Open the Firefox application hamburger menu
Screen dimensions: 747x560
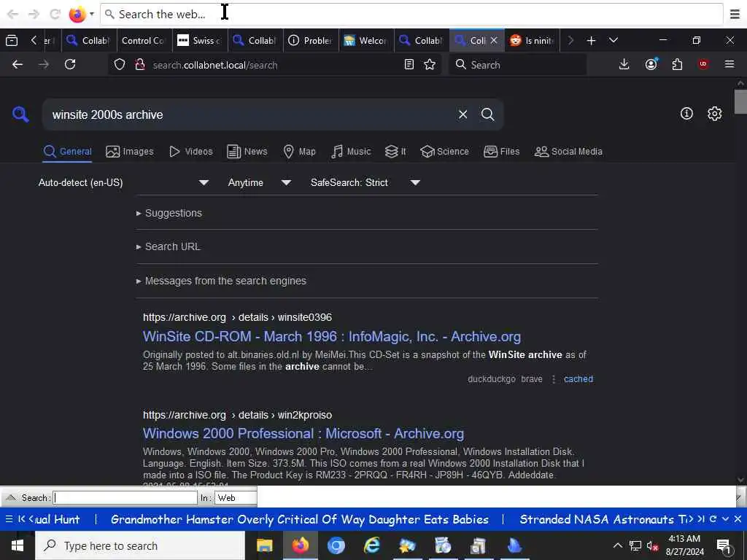729,64
